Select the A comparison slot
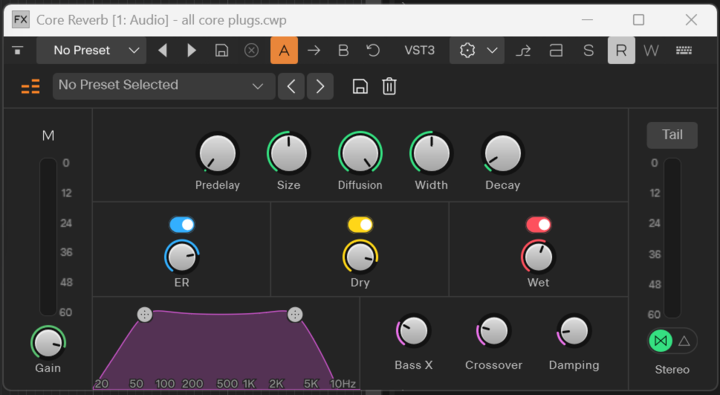Screen dimensions: 720x395 click(284, 50)
